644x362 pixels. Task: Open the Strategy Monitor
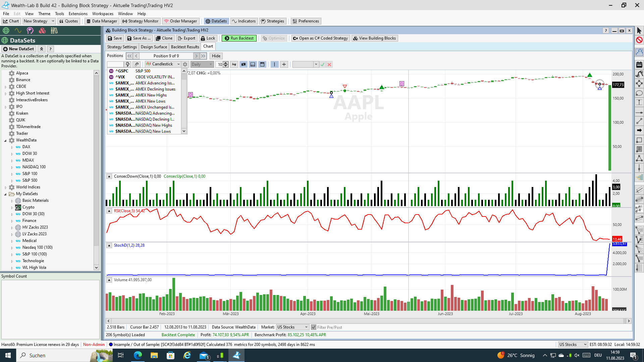click(140, 21)
